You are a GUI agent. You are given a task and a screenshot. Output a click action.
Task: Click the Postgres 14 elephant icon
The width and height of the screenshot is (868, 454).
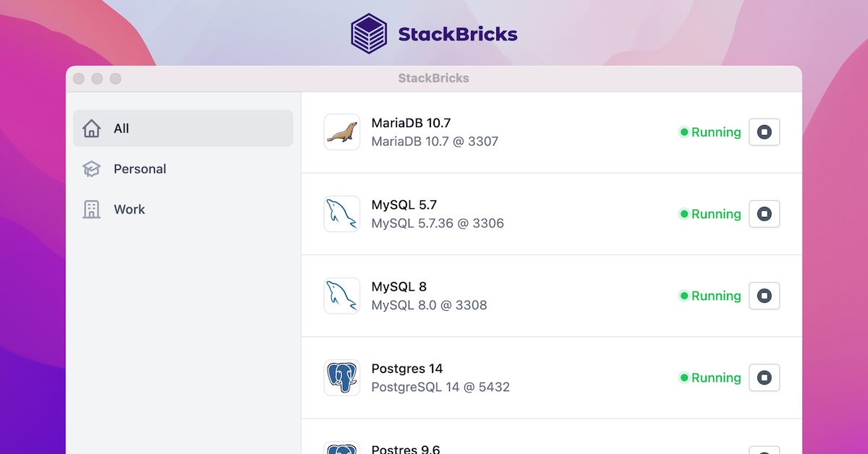(341, 377)
